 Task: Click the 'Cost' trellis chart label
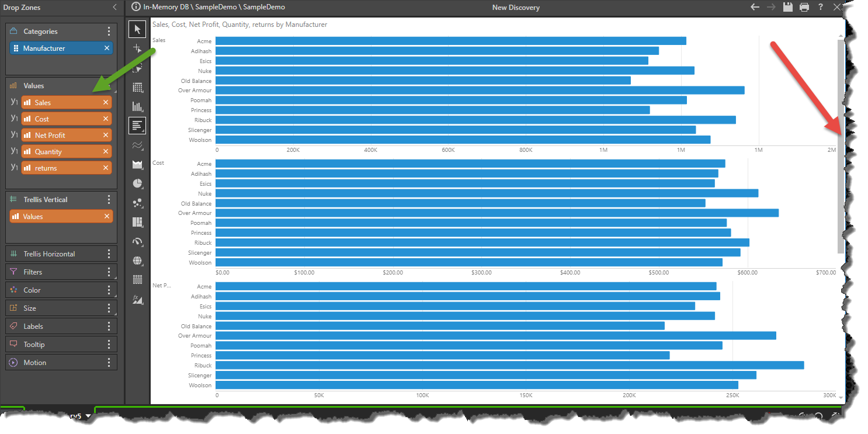click(x=158, y=163)
